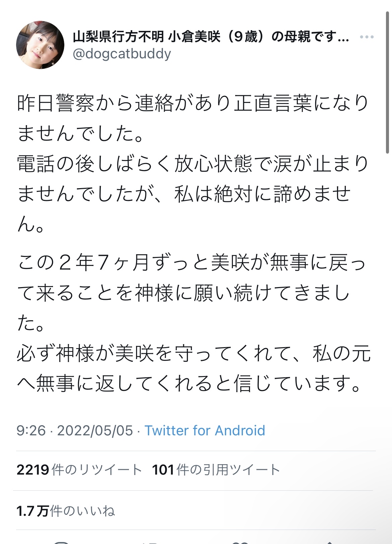Open the three-dot more options menu

tap(367, 37)
